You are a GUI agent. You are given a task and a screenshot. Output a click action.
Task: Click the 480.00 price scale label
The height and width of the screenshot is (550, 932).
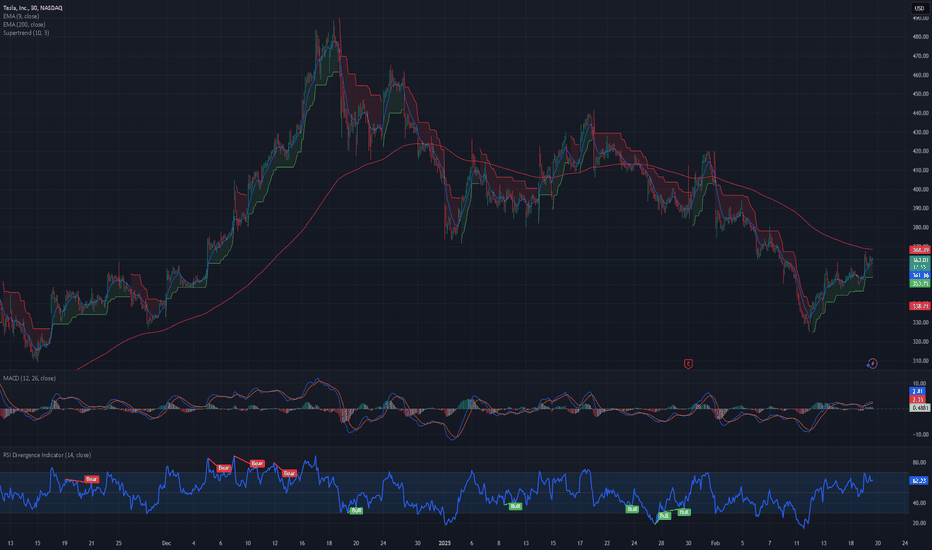[921, 36]
